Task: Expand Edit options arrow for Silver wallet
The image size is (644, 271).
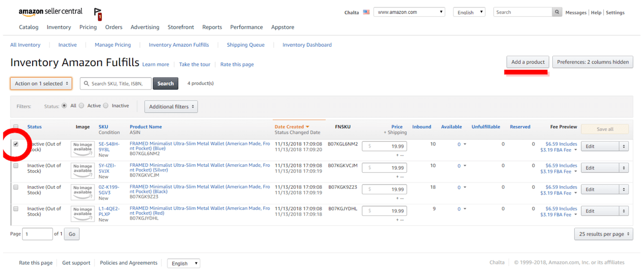Action: click(624, 168)
